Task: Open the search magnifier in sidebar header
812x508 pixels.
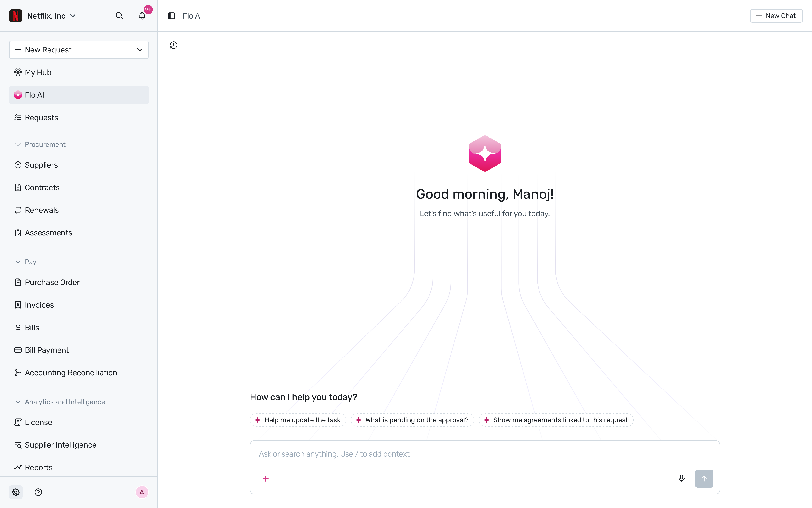Action: (120, 16)
